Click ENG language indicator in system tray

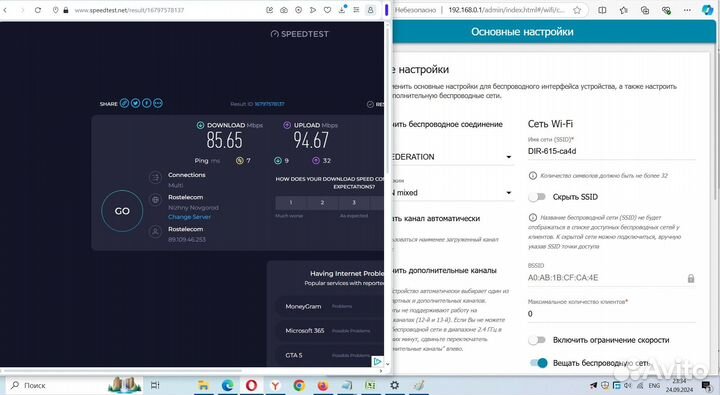(x=654, y=385)
